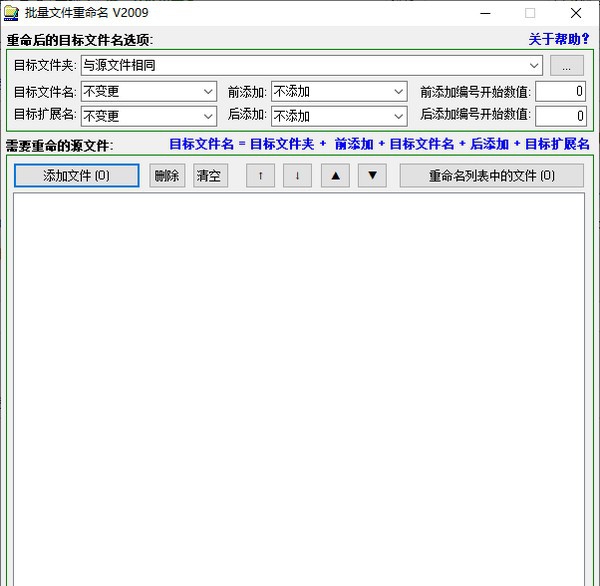
Task: Focus 前添加编号开始数值 input field
Action: (x=561, y=91)
